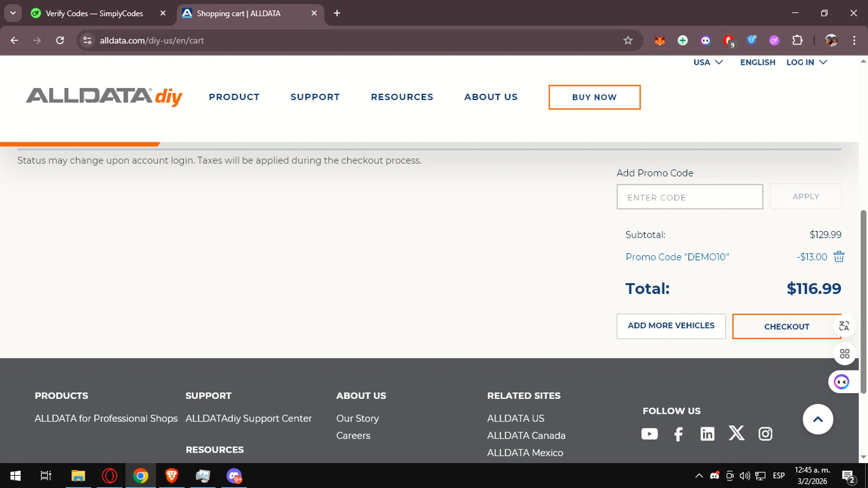Image resolution: width=868 pixels, height=488 pixels.
Task: Expand the LOG IN dropdown
Action: tap(807, 62)
